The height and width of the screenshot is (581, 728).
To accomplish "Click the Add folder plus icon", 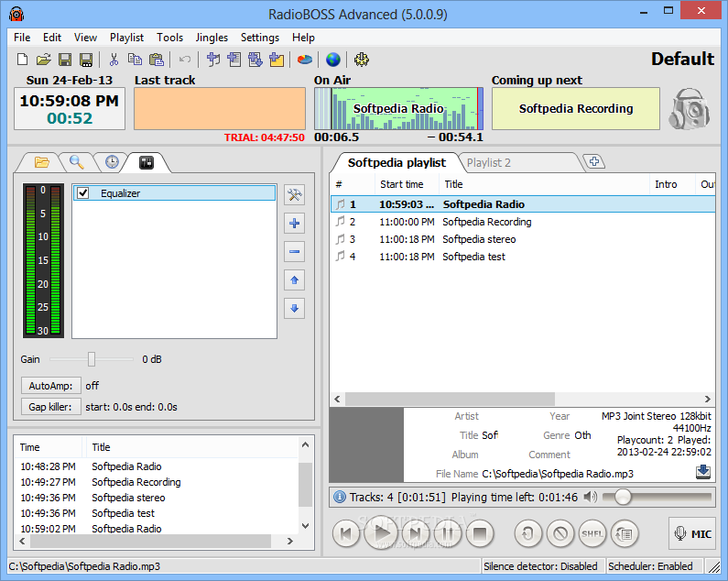I will click(x=277, y=60).
